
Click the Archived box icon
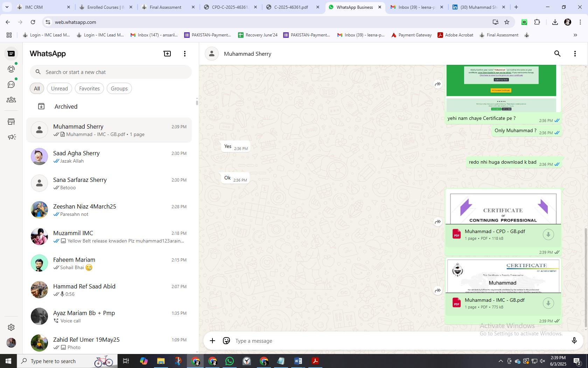(x=41, y=106)
